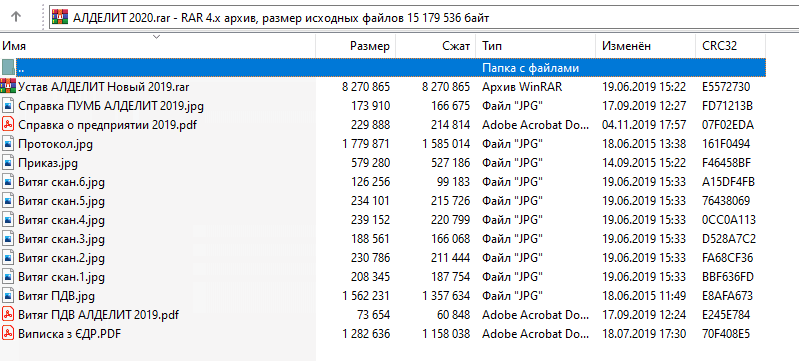Click the WinRAR archive icon in address bar
The width and height of the screenshot is (799, 361).
60,18
